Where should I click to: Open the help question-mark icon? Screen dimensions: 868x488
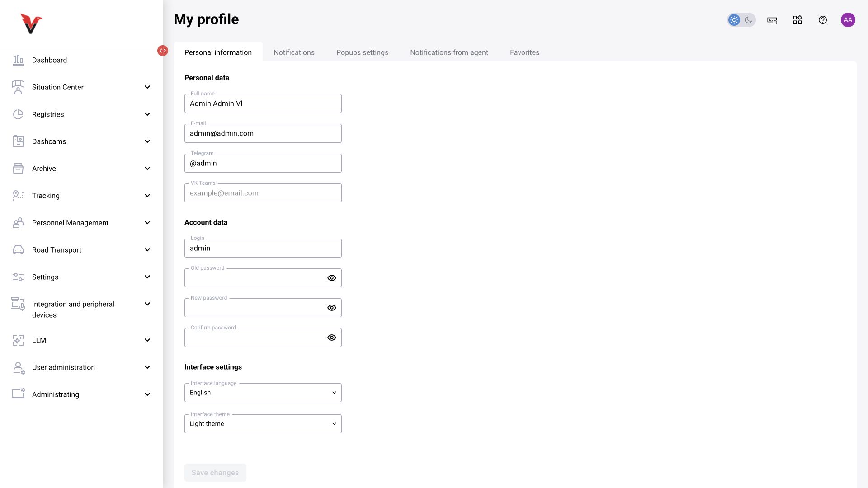823,20
